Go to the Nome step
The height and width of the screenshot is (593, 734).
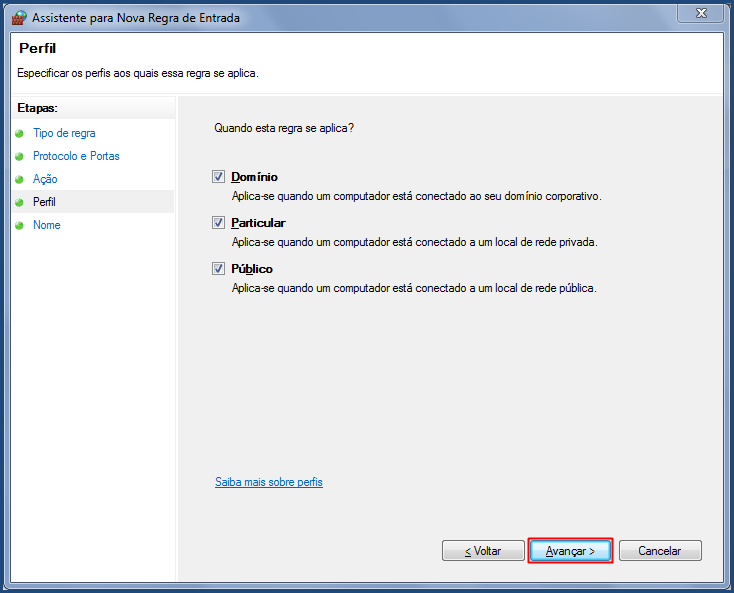[46, 225]
